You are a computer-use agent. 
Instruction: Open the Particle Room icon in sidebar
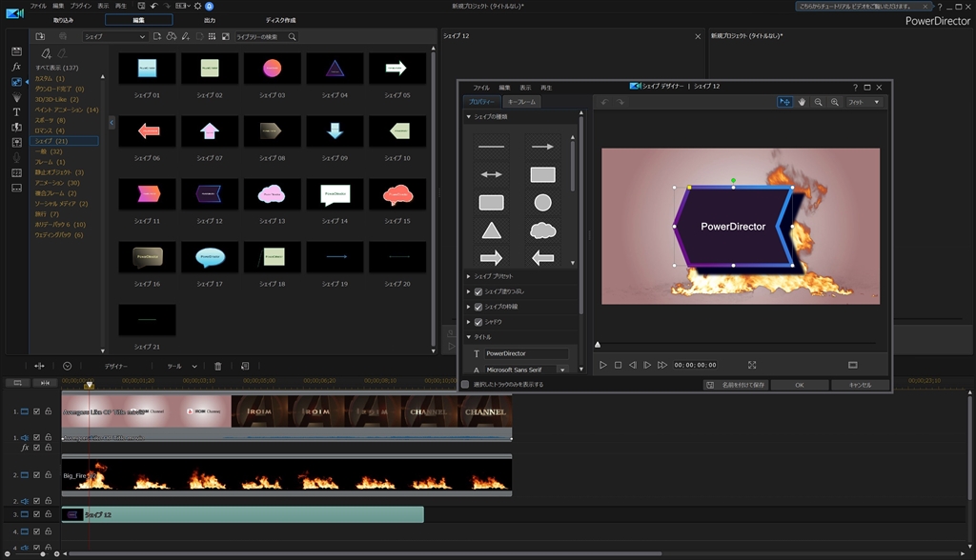pyautogui.click(x=17, y=97)
